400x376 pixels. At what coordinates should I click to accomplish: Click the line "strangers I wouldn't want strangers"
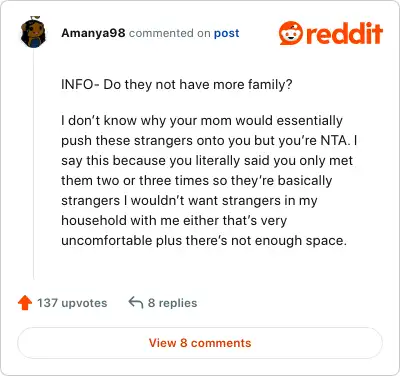click(x=189, y=201)
